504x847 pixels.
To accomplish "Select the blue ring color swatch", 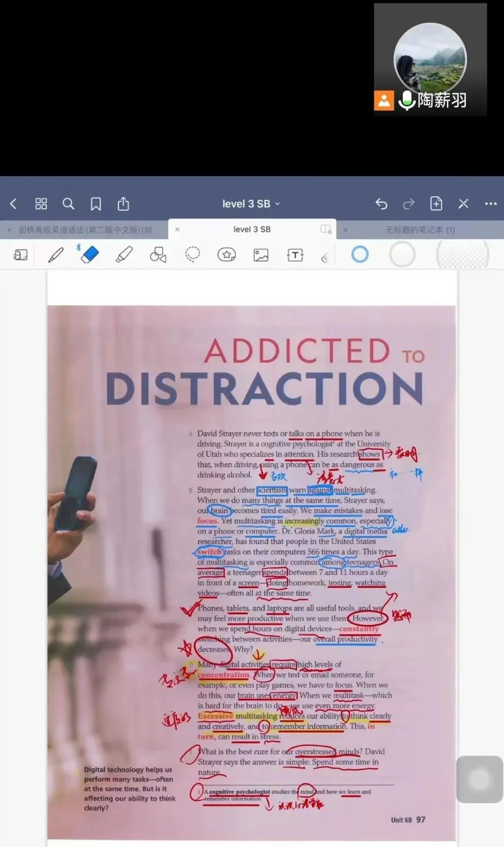I will 360,254.
